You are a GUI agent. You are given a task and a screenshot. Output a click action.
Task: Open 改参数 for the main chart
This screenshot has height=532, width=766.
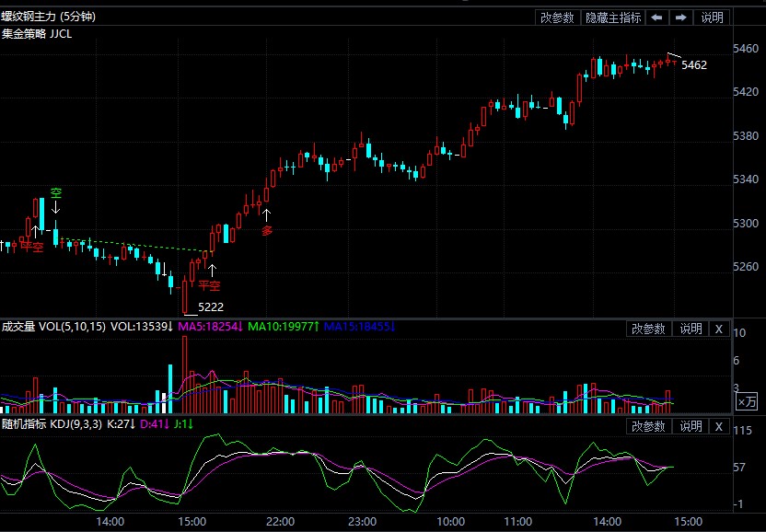point(557,17)
